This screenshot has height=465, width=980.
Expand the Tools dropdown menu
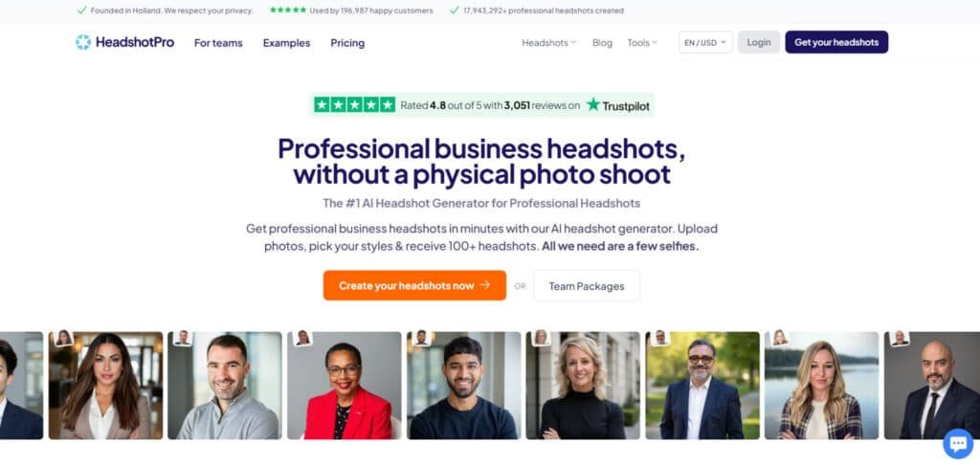642,42
